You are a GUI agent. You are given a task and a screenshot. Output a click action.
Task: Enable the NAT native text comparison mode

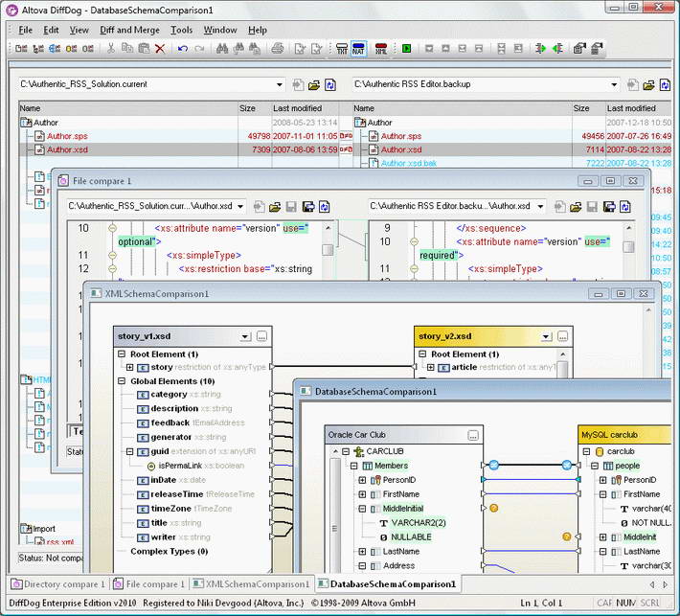pos(359,48)
